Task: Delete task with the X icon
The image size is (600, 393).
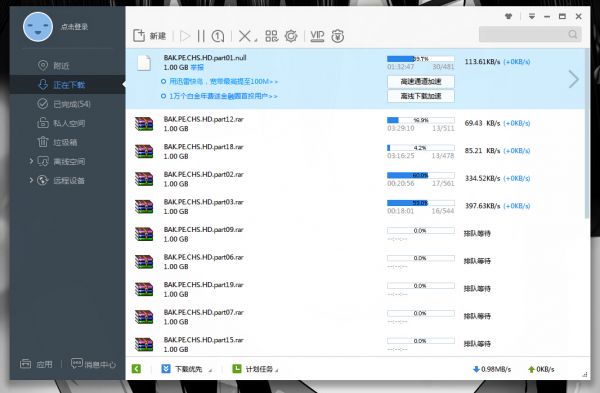Action: pyautogui.click(x=245, y=36)
